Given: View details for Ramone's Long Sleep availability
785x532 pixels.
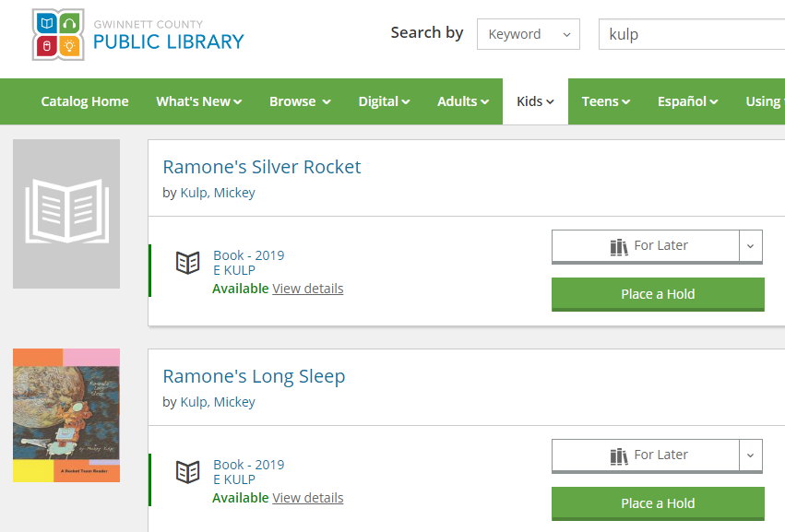Looking at the screenshot, I should [x=308, y=498].
